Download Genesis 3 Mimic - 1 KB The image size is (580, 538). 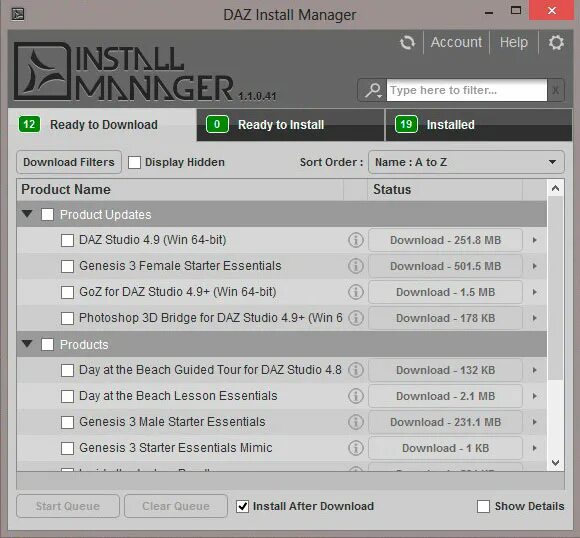pyautogui.click(x=445, y=448)
